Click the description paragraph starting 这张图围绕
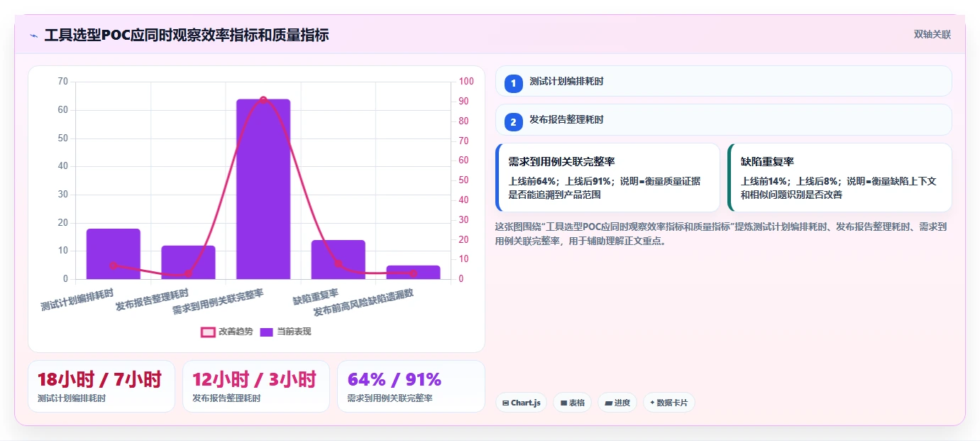The height and width of the screenshot is (441, 980). [x=721, y=234]
